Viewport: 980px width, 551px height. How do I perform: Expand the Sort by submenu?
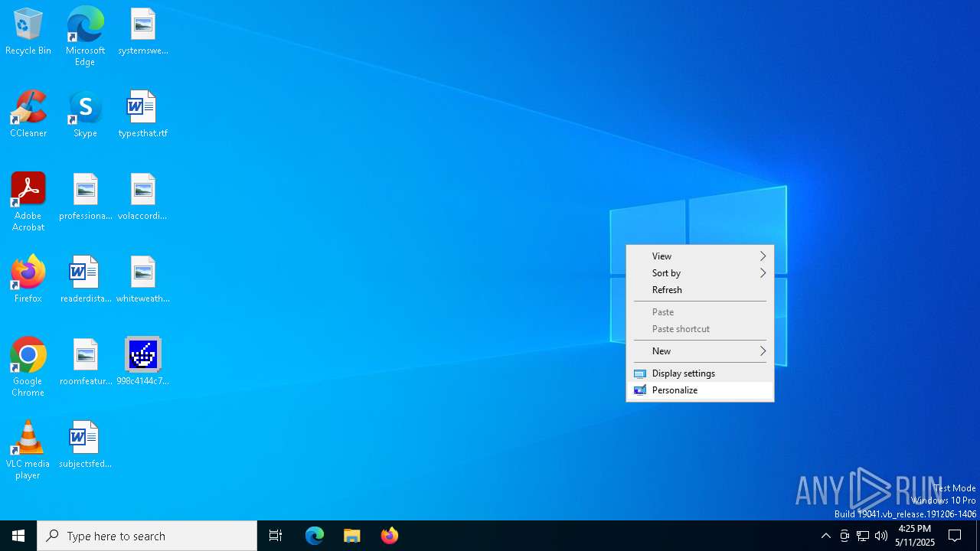pyautogui.click(x=700, y=273)
